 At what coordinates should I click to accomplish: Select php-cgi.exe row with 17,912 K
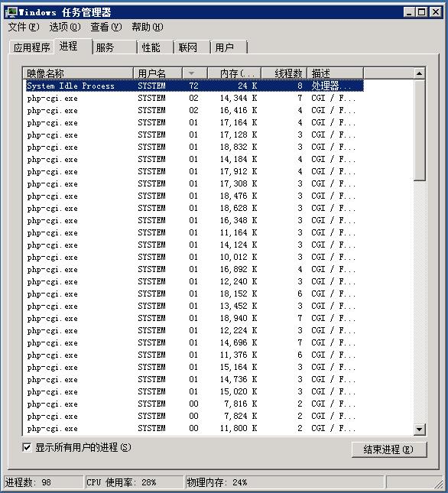(195, 172)
